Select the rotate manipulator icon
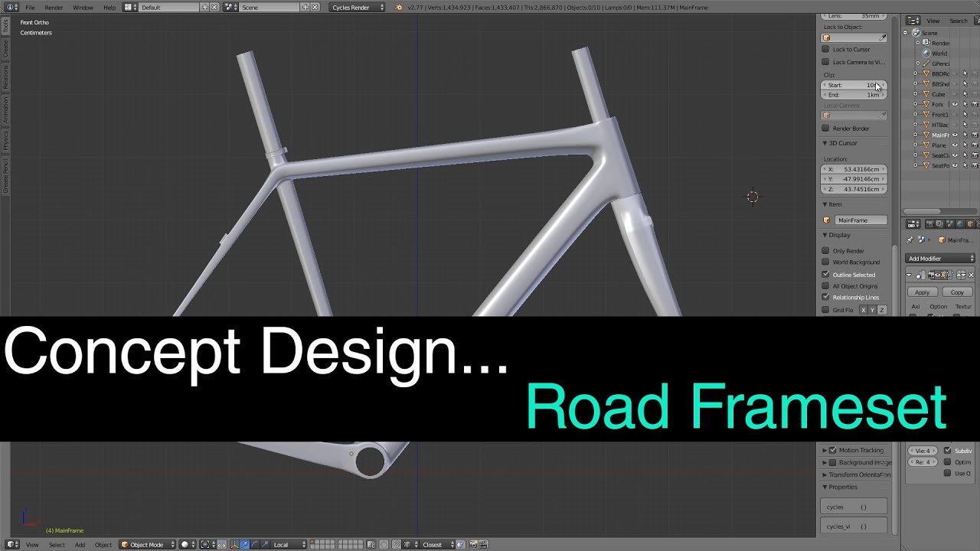This screenshot has width=980, height=551. [x=254, y=544]
